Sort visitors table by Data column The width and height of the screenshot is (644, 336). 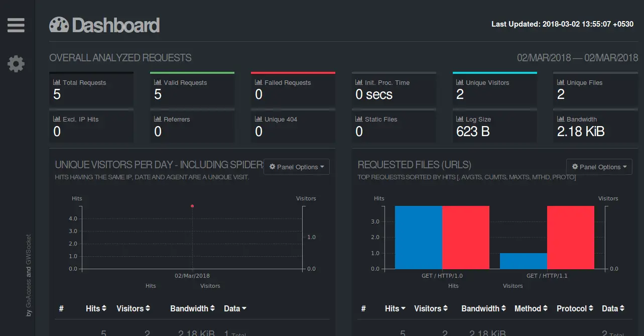point(235,308)
